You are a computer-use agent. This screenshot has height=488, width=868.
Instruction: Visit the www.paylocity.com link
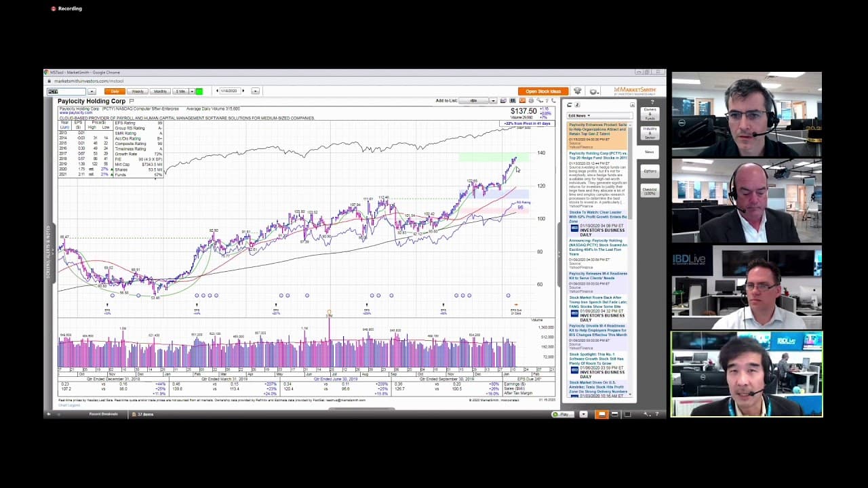(x=75, y=113)
